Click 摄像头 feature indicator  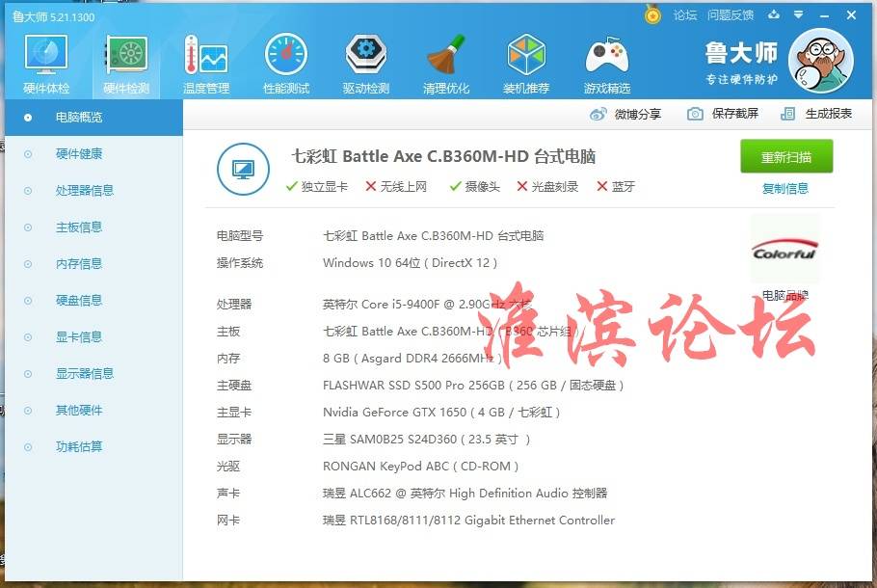[475, 186]
